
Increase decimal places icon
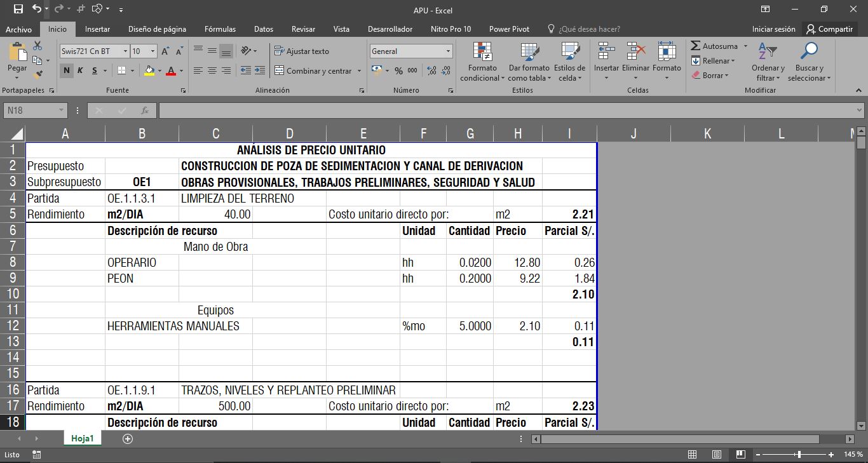click(x=433, y=70)
